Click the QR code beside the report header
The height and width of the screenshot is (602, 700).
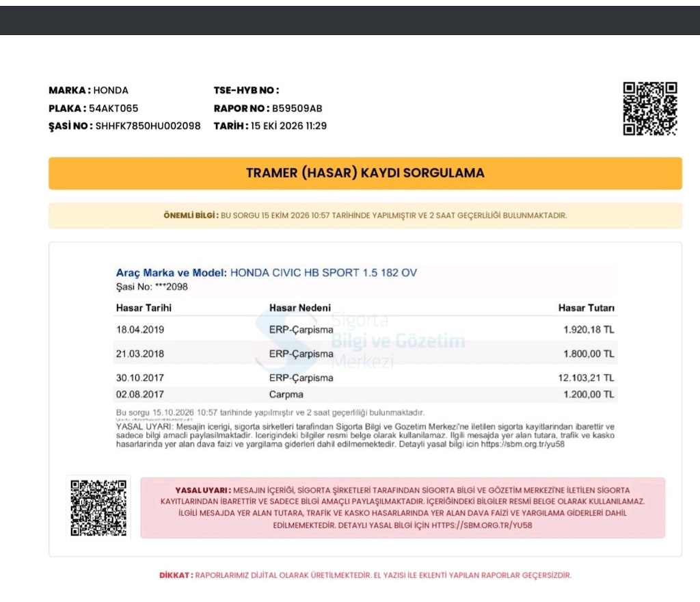(x=650, y=108)
